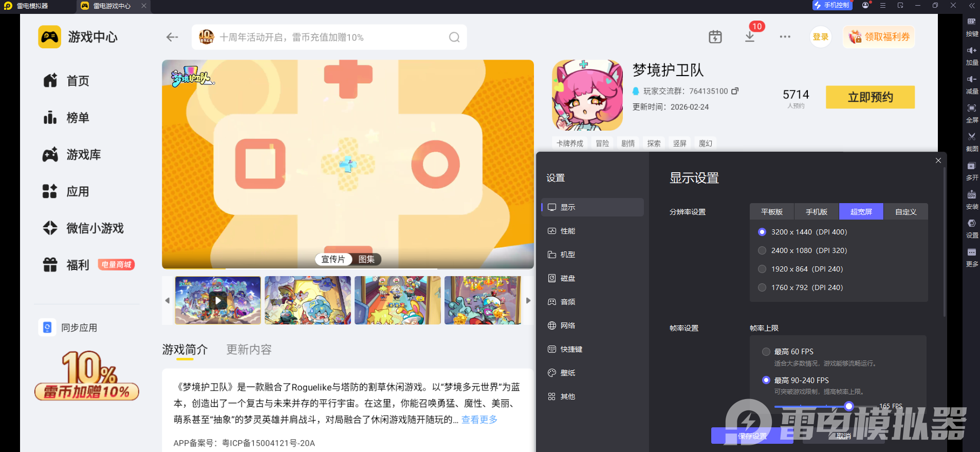Click the 领取福利券 coupon button
Viewport: 980px width, 452px height.
879,37
